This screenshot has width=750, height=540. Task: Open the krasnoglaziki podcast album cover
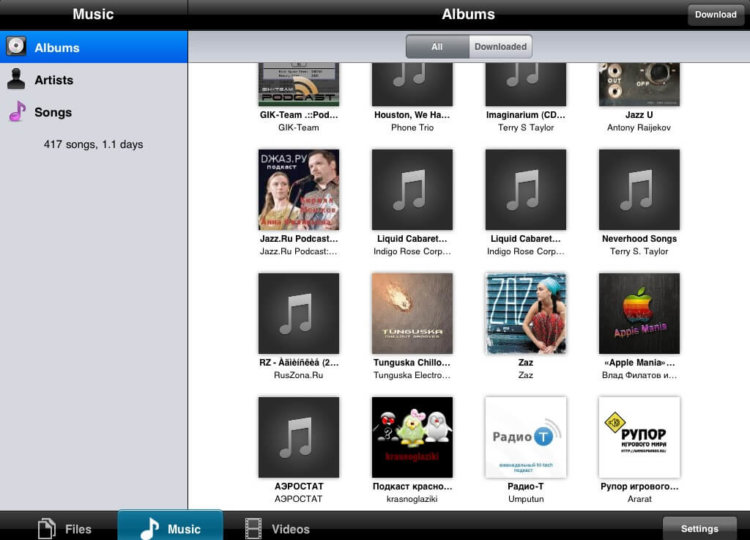[x=412, y=437]
